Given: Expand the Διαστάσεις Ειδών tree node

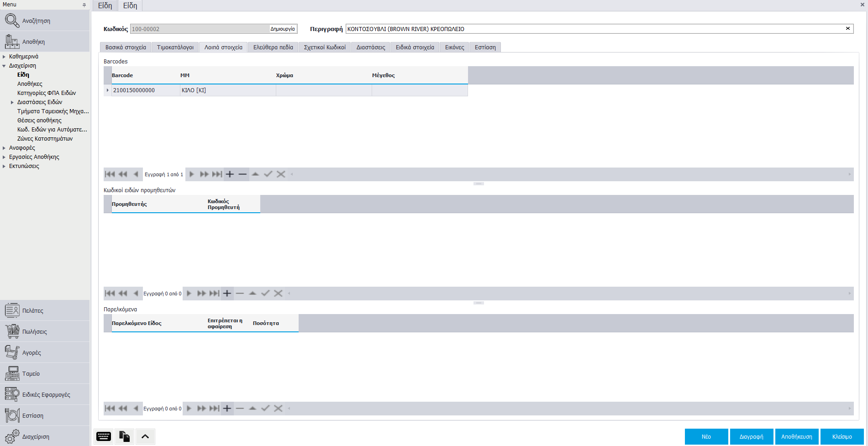Looking at the screenshot, I should point(12,102).
